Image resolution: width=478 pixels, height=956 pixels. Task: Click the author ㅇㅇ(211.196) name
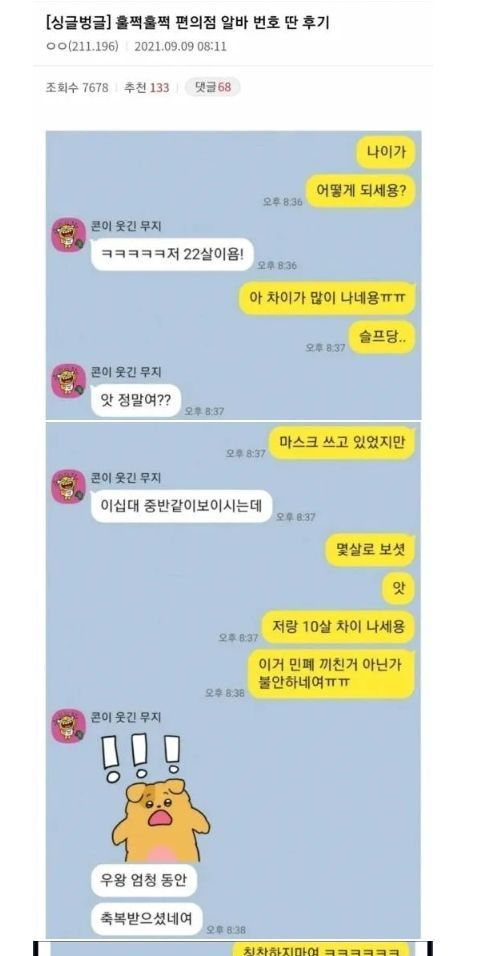pyautogui.click(x=82, y=46)
